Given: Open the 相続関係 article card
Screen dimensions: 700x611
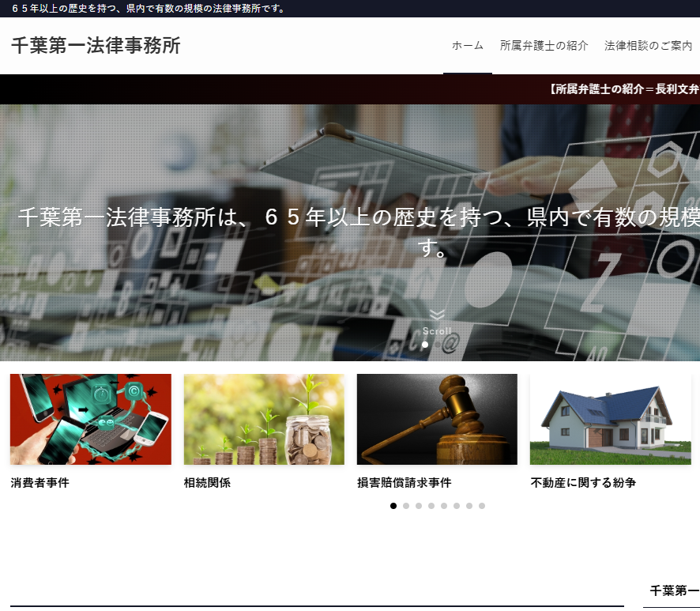Looking at the screenshot, I should pos(264,419).
